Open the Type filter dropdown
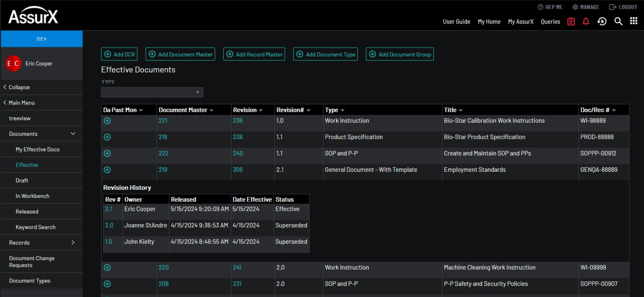Image resolution: width=644 pixels, height=297 pixels. point(152,92)
